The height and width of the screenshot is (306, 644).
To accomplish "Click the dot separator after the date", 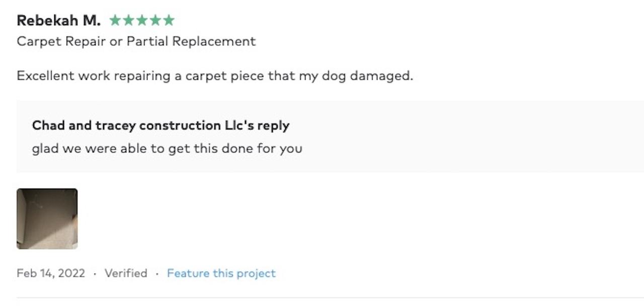I will [95, 274].
